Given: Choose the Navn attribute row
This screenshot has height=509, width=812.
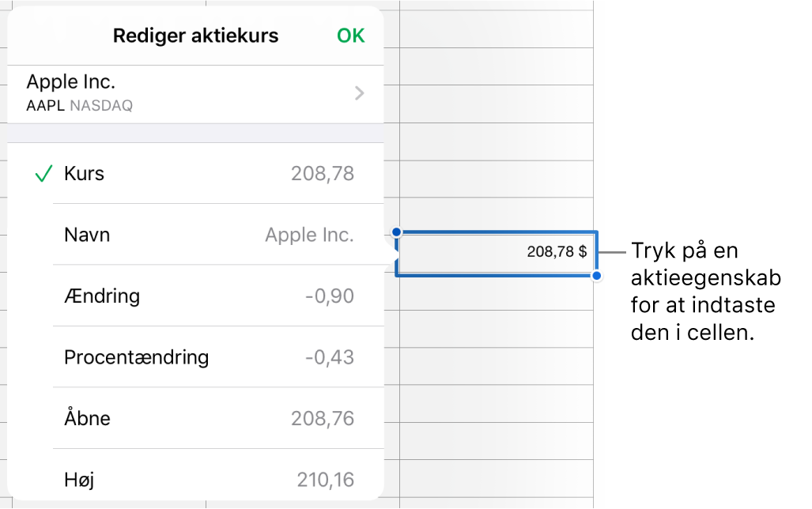Looking at the screenshot, I should pos(87,235).
